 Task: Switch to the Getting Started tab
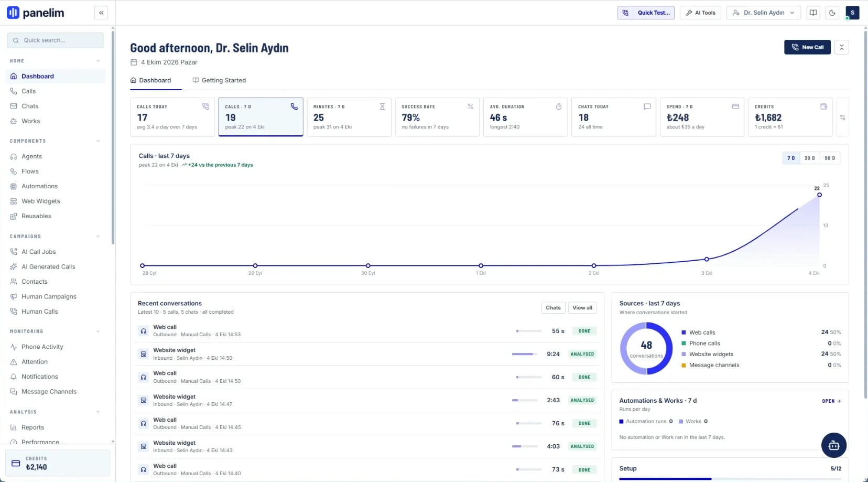coord(219,80)
